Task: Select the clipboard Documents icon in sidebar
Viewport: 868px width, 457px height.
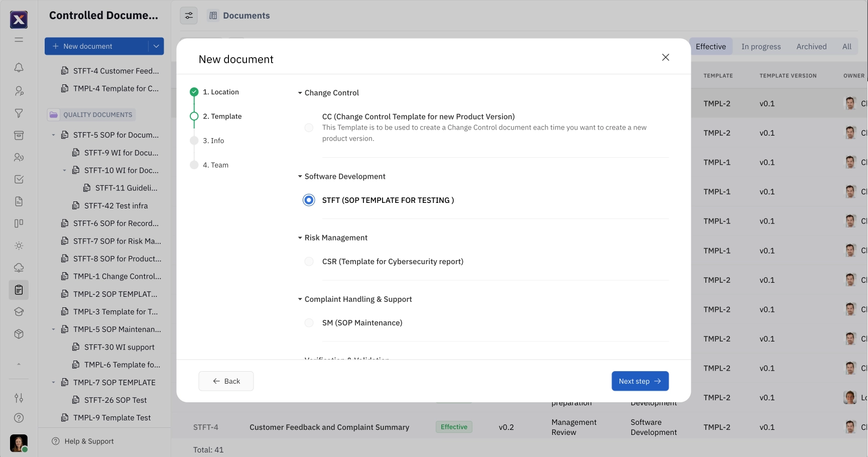Action: (x=19, y=290)
